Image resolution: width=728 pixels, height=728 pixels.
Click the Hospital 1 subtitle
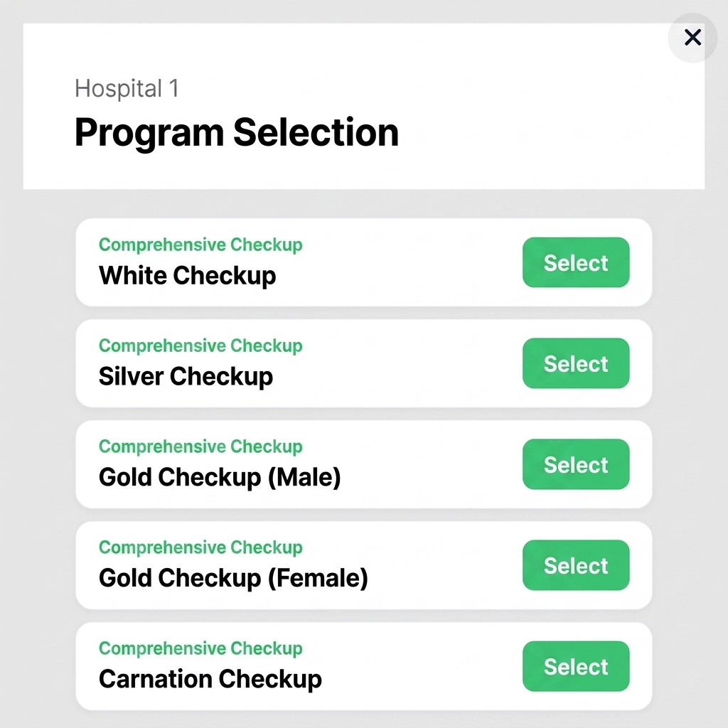coord(127,89)
